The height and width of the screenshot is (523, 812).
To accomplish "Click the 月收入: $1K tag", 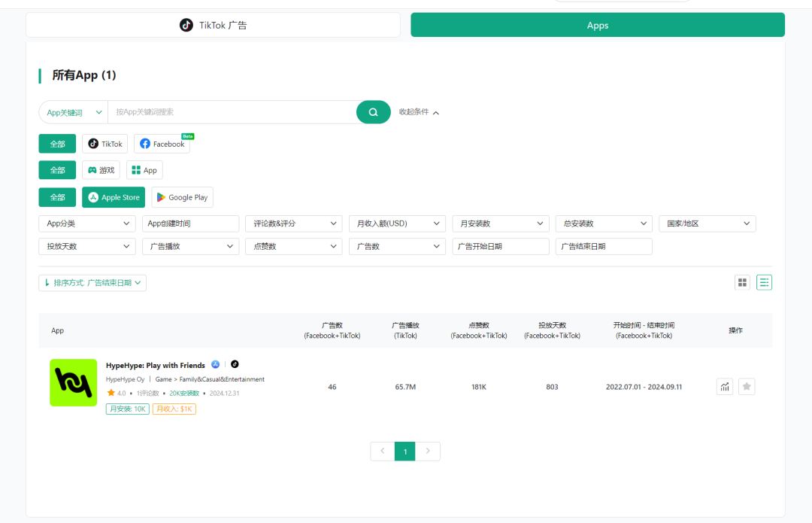I will [174, 409].
